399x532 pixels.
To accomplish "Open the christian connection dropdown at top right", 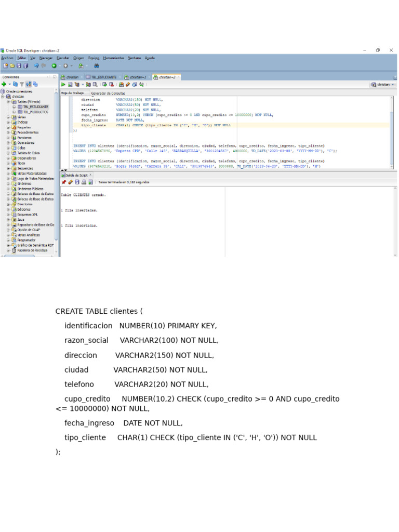I will pos(383,85).
